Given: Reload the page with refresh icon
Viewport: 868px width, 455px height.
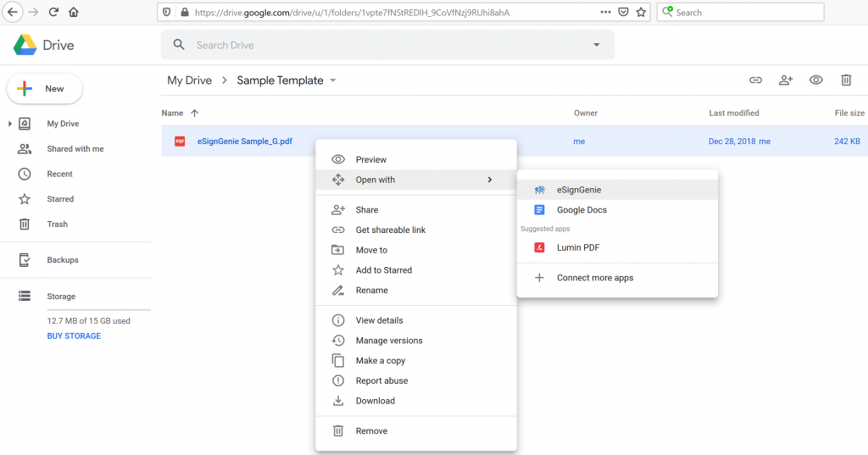Looking at the screenshot, I should click(53, 12).
